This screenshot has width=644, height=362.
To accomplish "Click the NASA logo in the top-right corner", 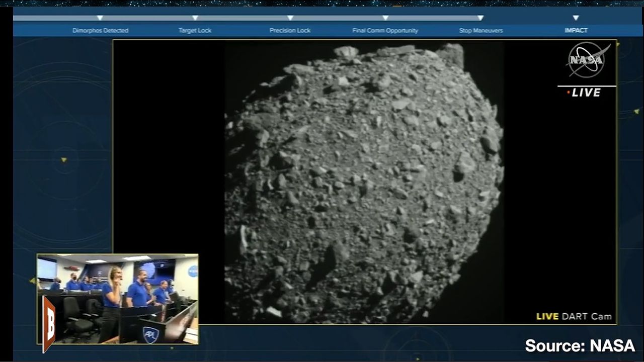I will [587, 60].
